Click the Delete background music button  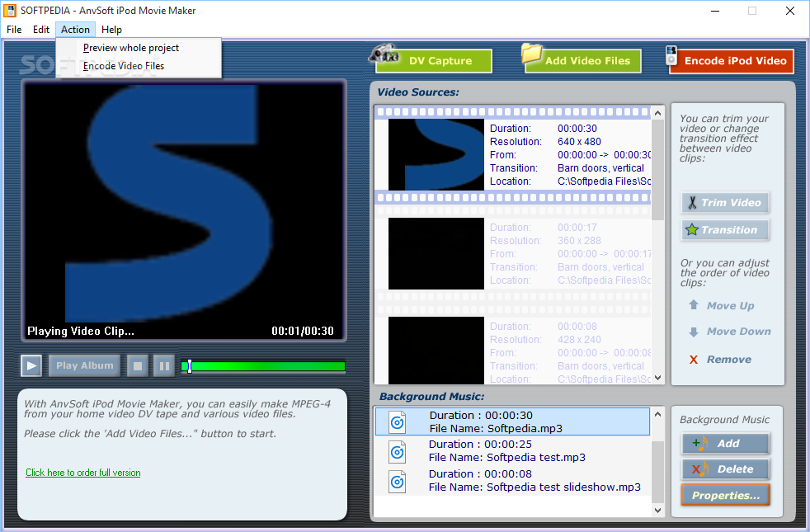pyautogui.click(x=725, y=469)
